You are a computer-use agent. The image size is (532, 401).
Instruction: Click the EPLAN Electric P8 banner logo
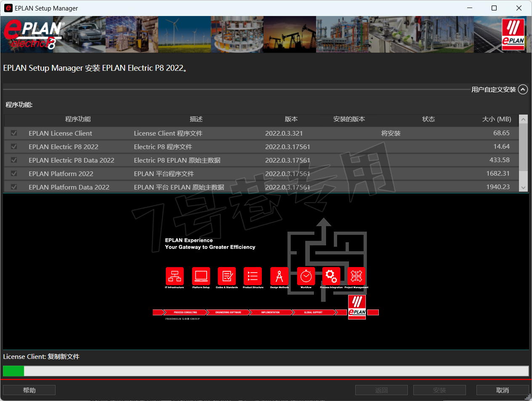35,35
